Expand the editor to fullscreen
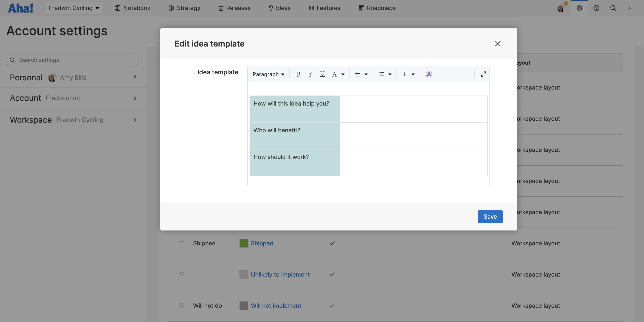 click(483, 74)
